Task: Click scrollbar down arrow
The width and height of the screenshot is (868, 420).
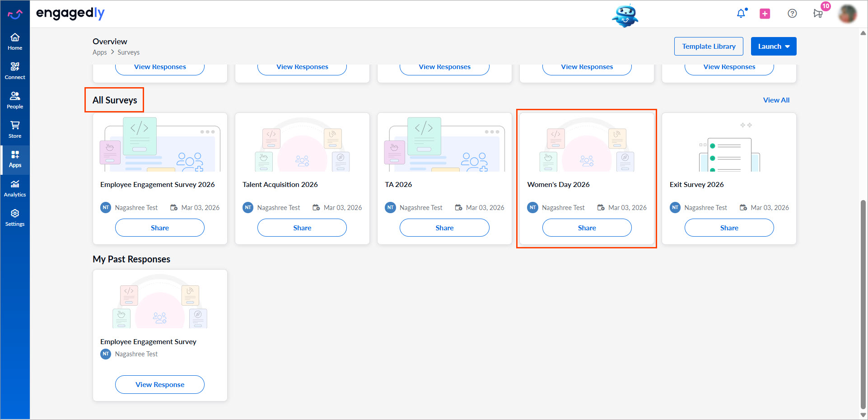Action: click(x=863, y=415)
